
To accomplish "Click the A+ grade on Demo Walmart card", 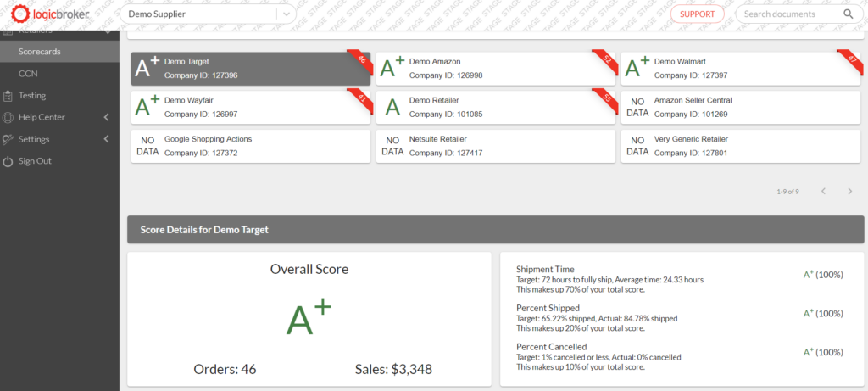I will pyautogui.click(x=637, y=68).
